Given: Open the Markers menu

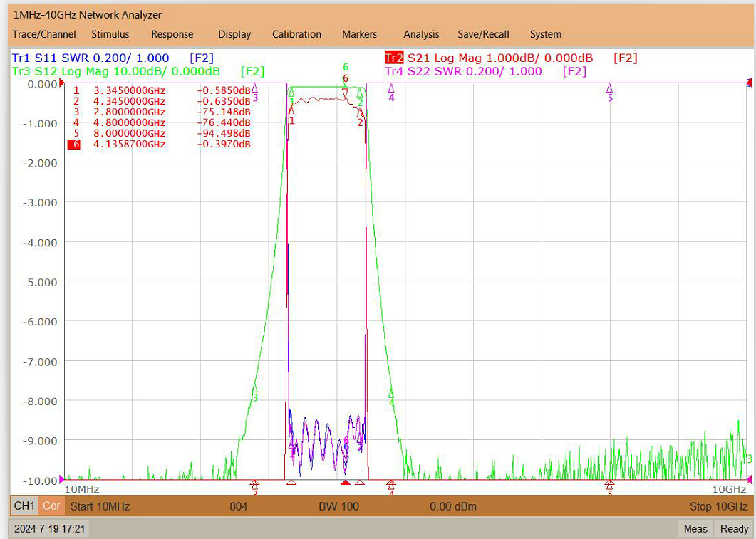Looking at the screenshot, I should click(x=359, y=34).
